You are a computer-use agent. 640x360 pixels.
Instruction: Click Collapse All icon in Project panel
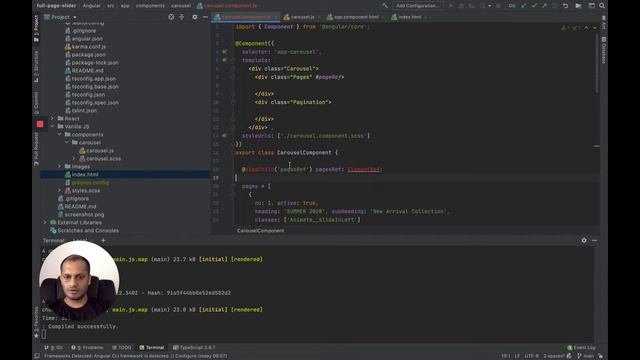(x=182, y=17)
